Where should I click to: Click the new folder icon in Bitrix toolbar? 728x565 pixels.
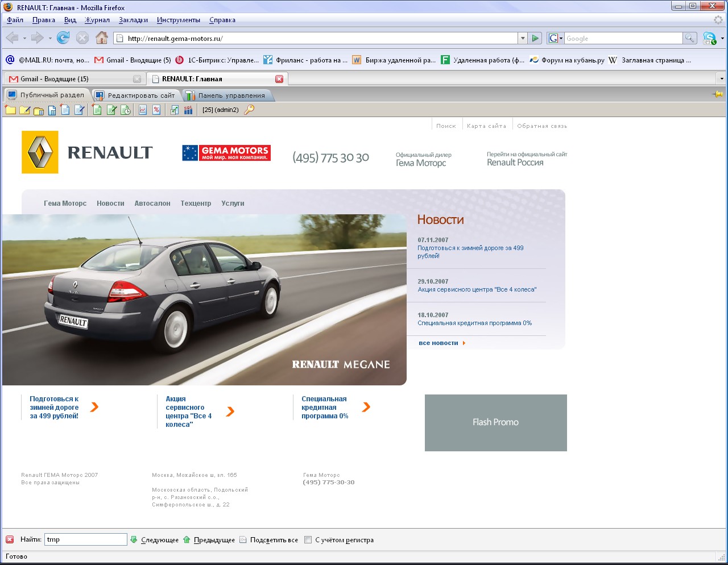pos(10,110)
